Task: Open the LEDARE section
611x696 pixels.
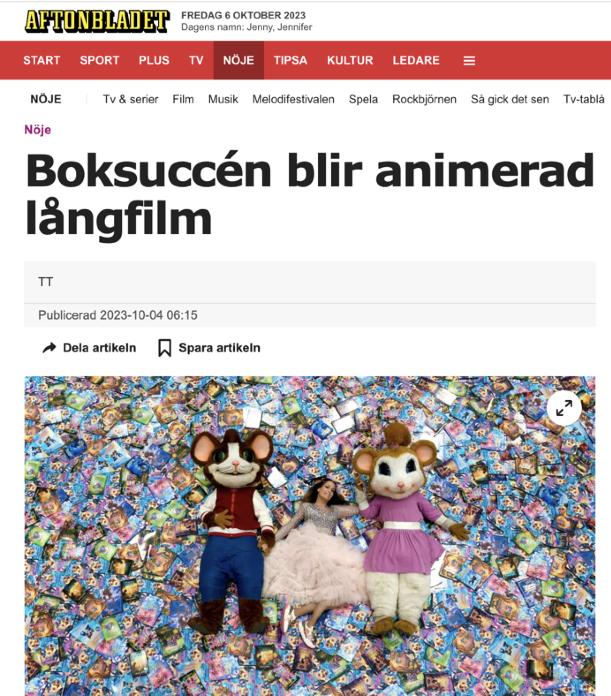Action: click(416, 60)
